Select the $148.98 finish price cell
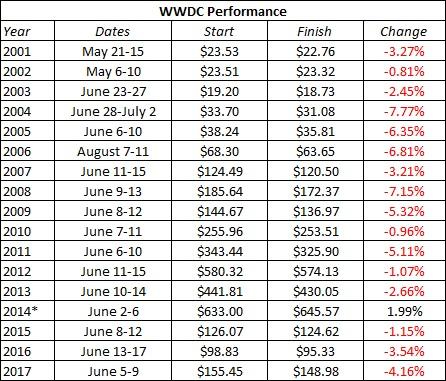The image size is (446, 381). coord(315,371)
